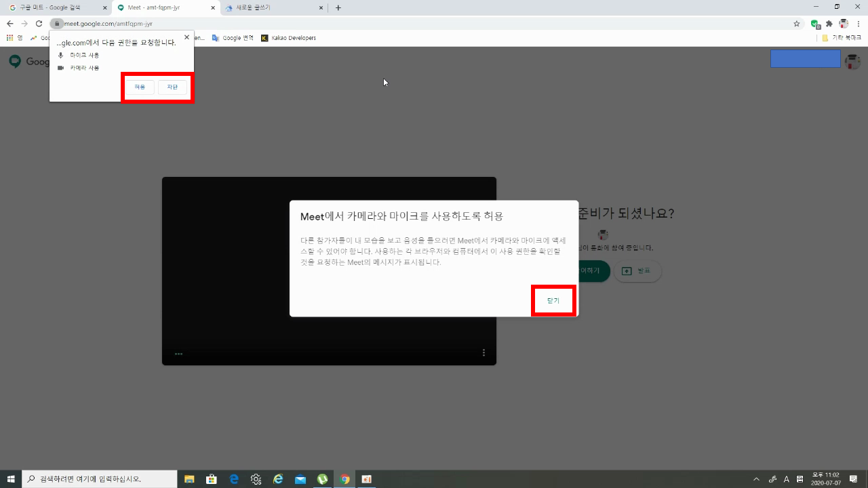Close the permission request popup
The image size is (868, 488).
186,37
